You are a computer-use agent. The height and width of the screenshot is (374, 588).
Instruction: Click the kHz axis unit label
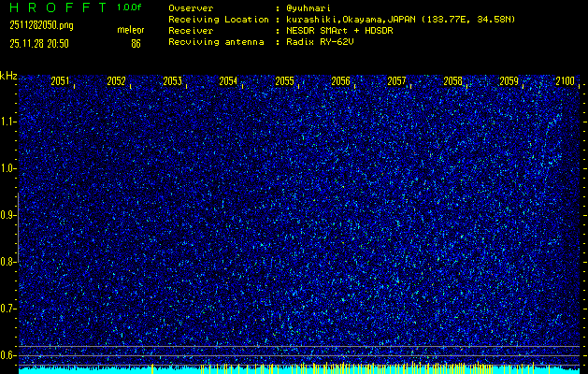click(8, 76)
